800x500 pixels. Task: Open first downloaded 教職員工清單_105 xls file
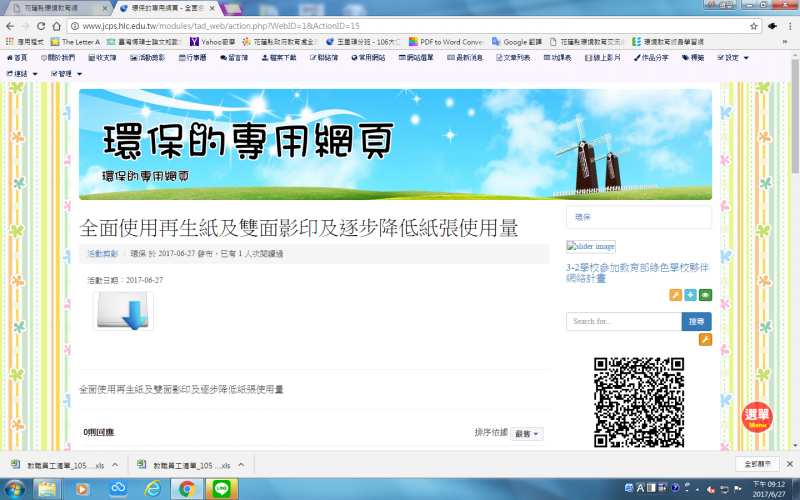click(x=58, y=465)
